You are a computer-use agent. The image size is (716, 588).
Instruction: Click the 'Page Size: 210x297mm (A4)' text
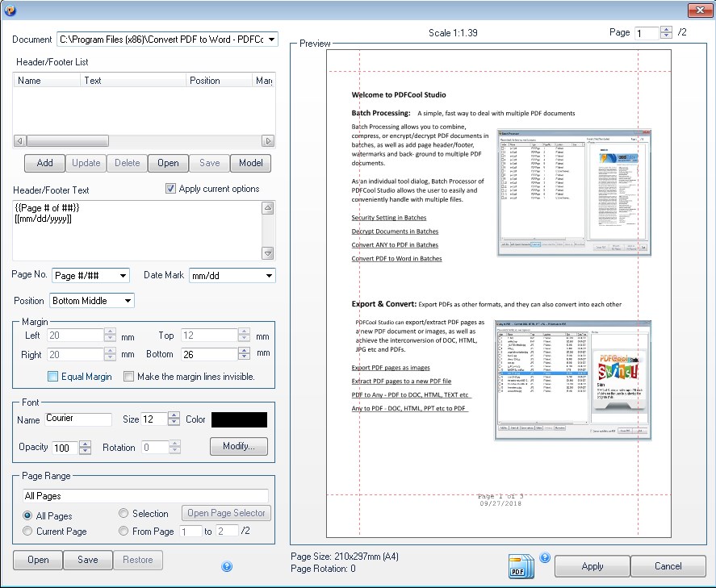(345, 557)
